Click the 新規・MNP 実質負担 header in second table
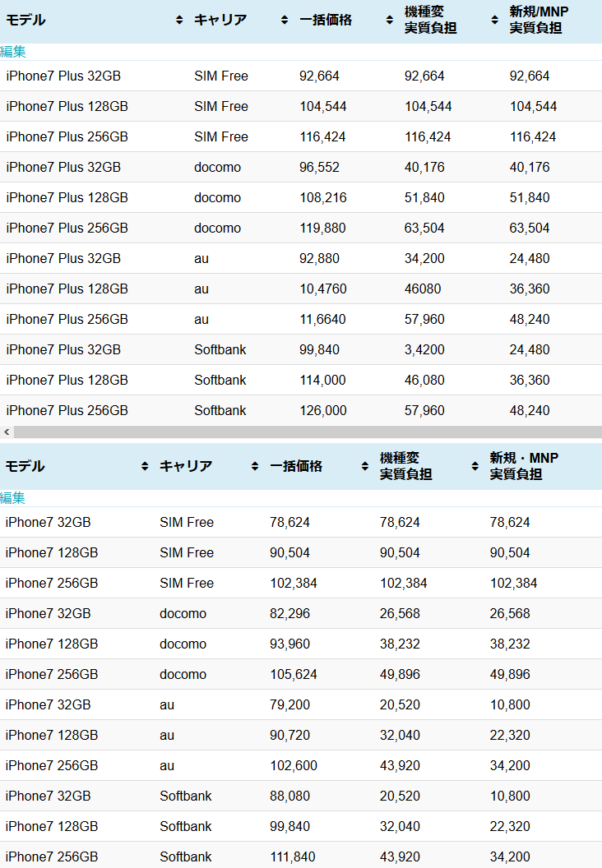 click(x=524, y=466)
